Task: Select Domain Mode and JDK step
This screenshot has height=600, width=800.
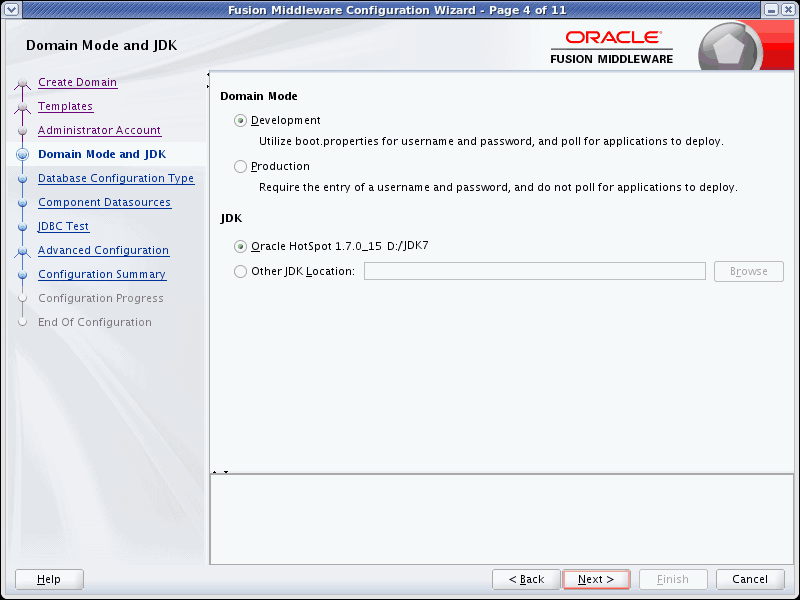Action: [x=102, y=154]
